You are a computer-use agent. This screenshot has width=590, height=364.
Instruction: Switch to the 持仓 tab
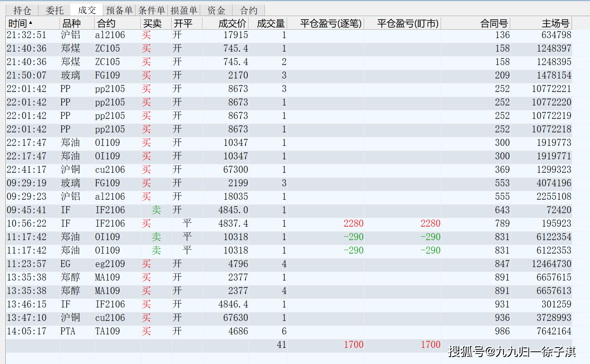[x=22, y=10]
